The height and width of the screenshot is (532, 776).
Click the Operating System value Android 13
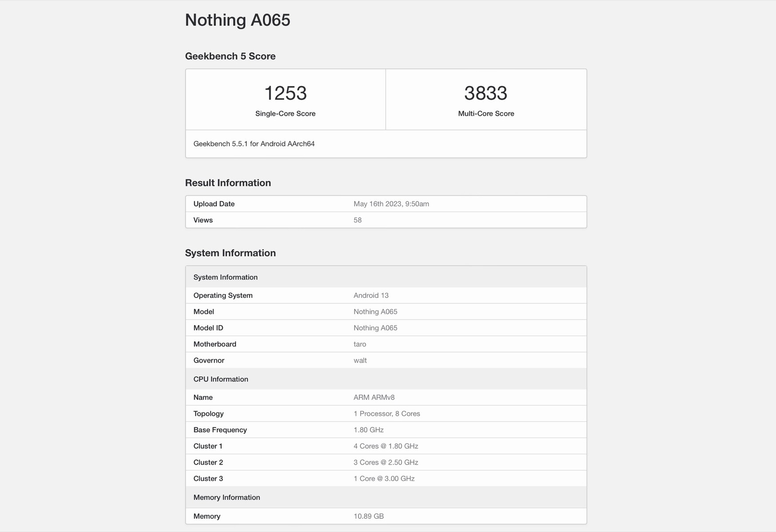pos(371,295)
